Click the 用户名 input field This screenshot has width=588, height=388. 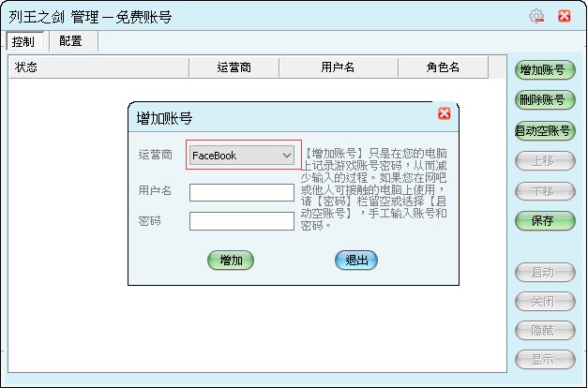(242, 192)
